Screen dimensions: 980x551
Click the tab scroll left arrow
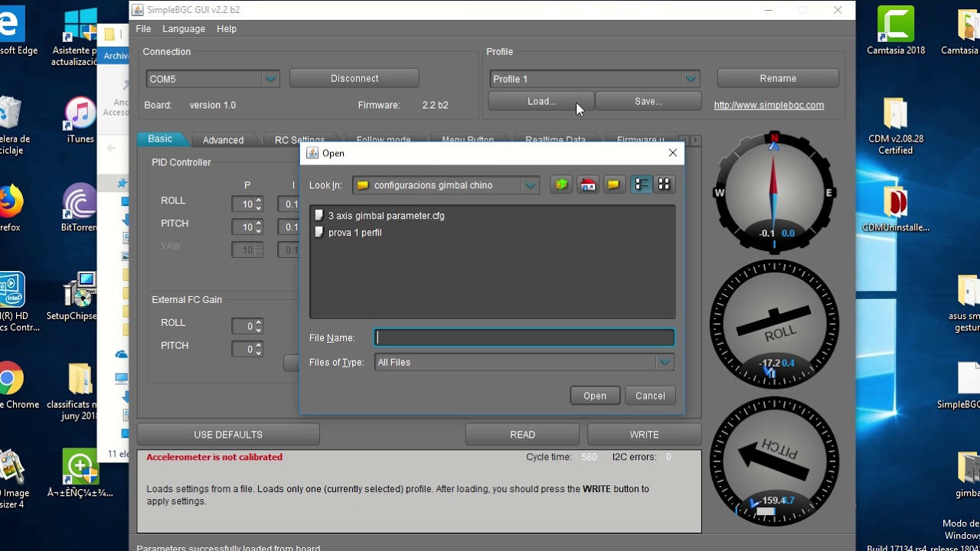pyautogui.click(x=684, y=140)
